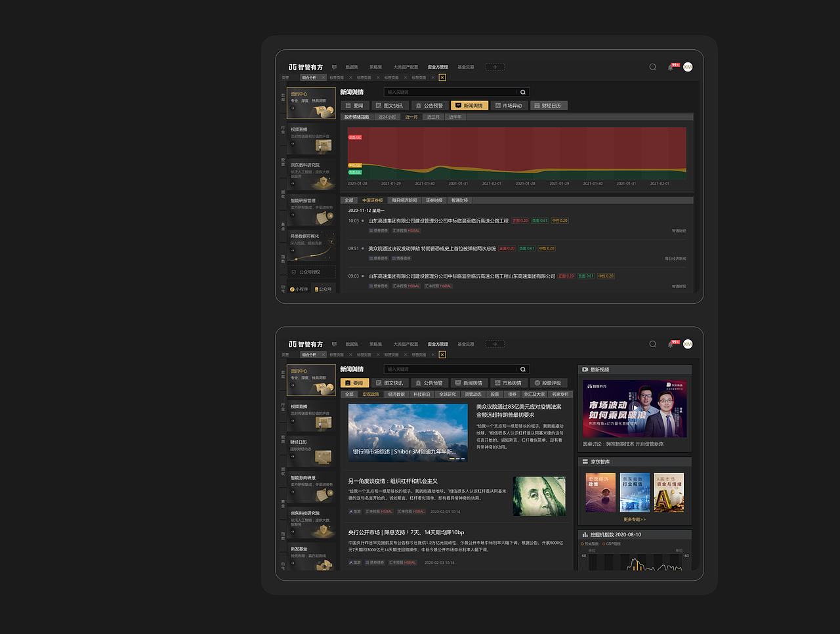Select 资管动态 news tab
The image size is (840, 634).
click(x=473, y=394)
